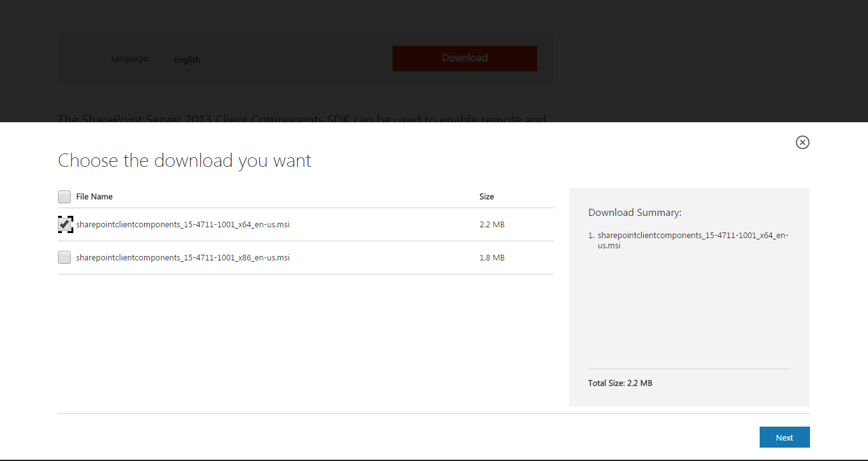The width and height of the screenshot is (868, 461).
Task: Click the Size column header
Action: (486, 197)
